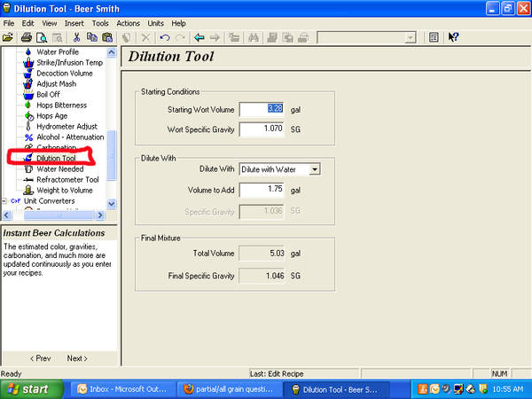Click the context Help arrow icon

point(453,37)
